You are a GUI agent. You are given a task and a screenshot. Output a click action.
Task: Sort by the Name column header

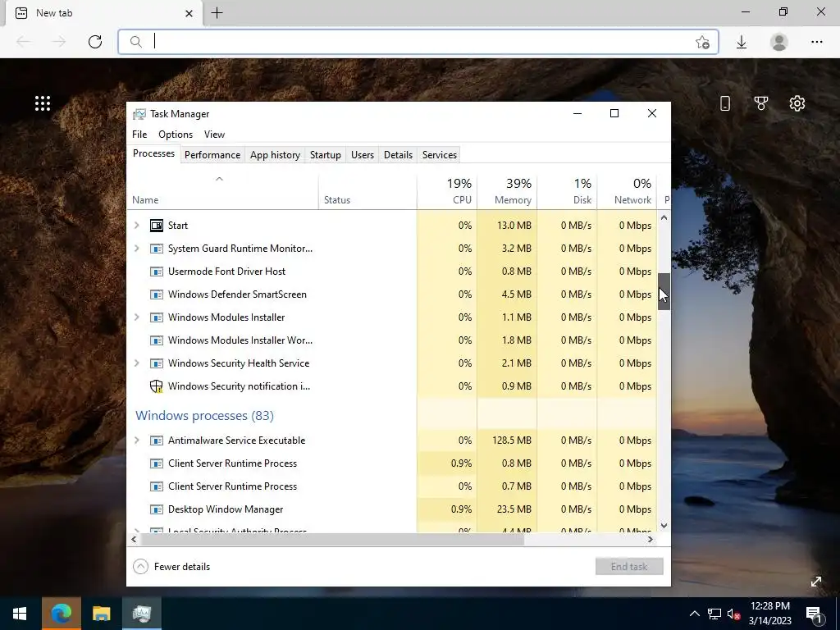222,192
